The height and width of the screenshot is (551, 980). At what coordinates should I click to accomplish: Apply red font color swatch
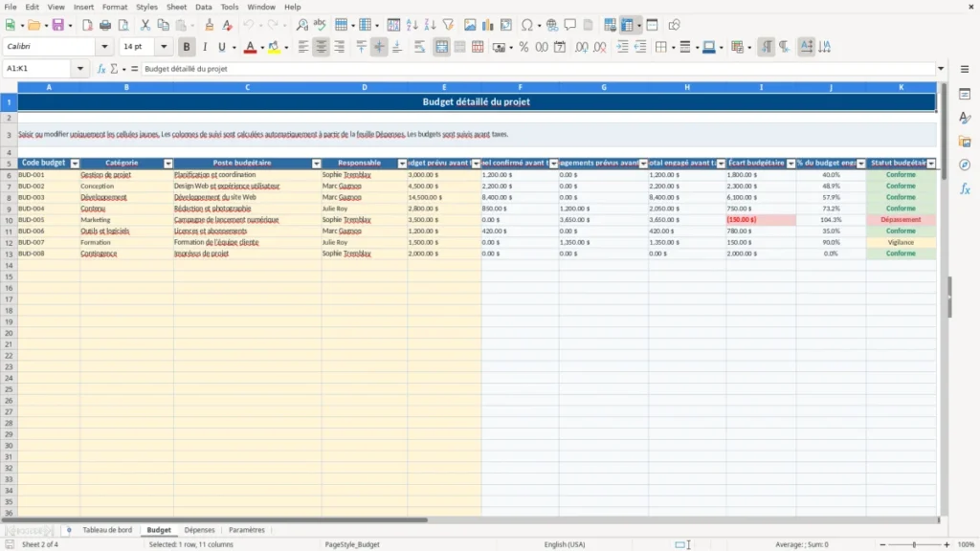[250, 47]
